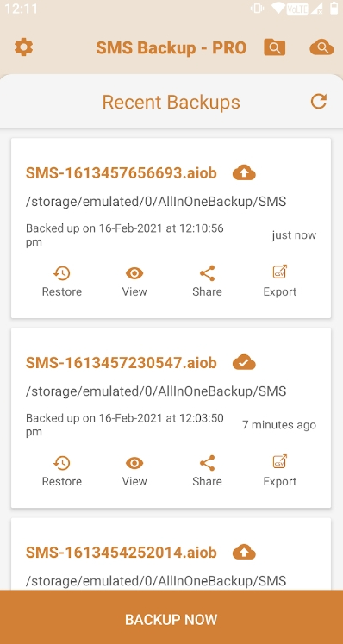343x644 pixels.
Task: Share the SMS-1613457230547.aiob backup
Action: tap(207, 471)
